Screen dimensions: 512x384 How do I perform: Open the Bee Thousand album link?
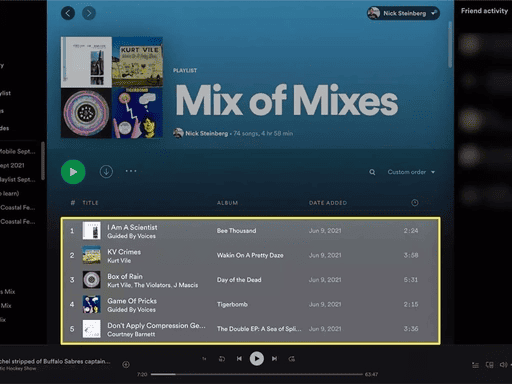click(x=236, y=231)
